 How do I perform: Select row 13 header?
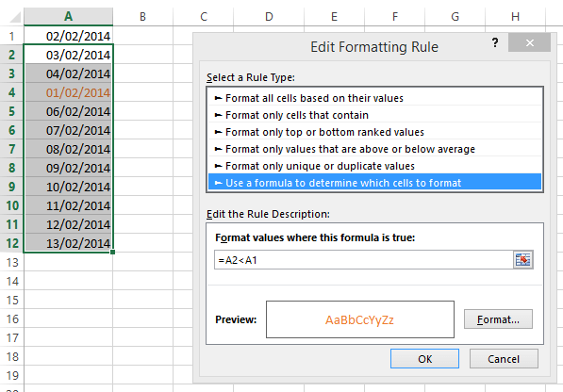click(12, 263)
